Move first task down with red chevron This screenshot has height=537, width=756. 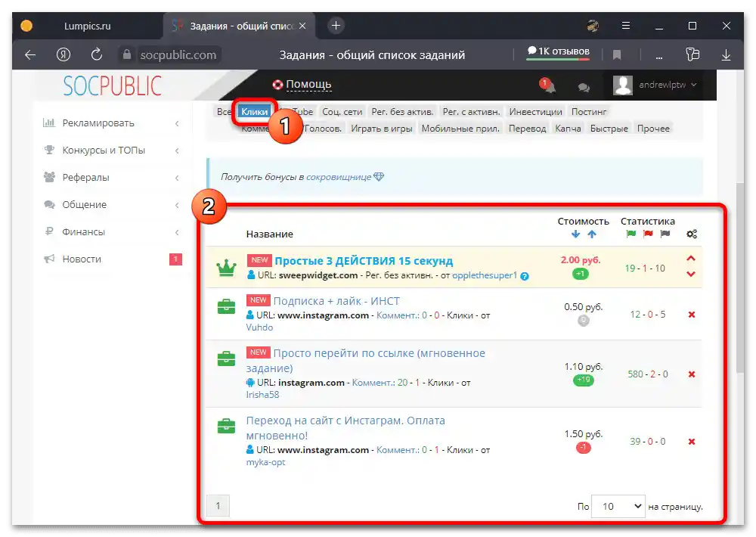[x=691, y=274]
